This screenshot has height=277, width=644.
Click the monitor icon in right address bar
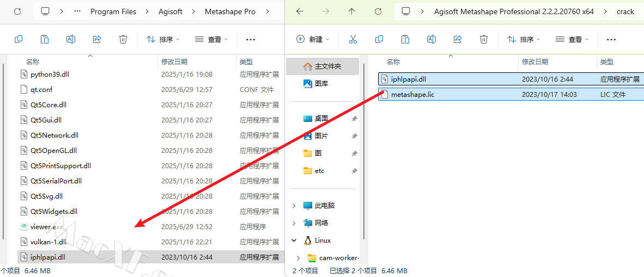click(x=406, y=11)
